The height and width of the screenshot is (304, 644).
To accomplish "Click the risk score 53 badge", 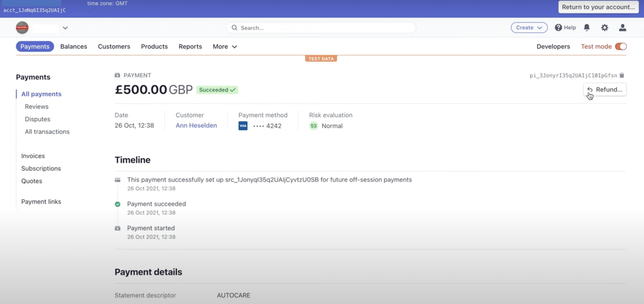I will coord(313,126).
